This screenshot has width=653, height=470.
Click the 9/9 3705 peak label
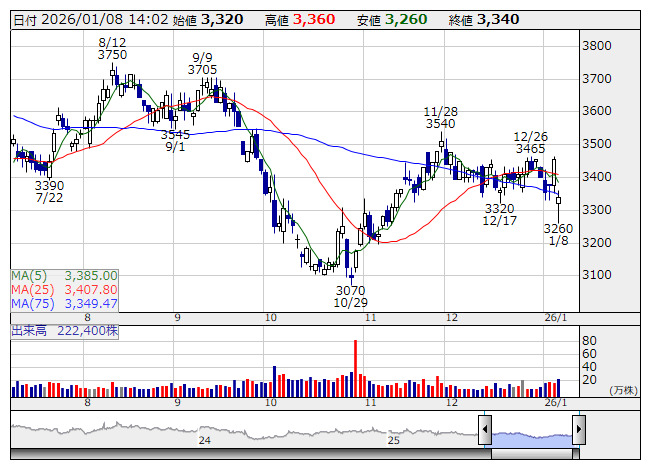coord(202,63)
